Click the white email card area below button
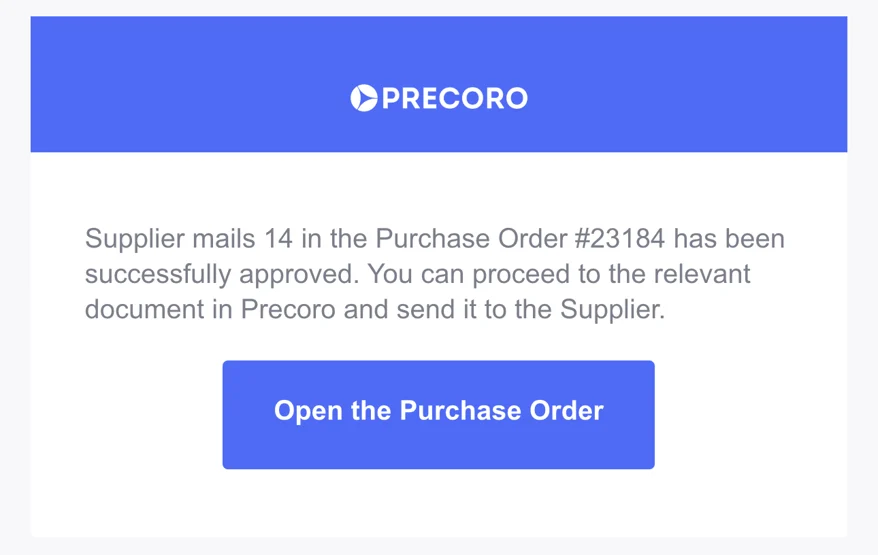 click(438, 502)
